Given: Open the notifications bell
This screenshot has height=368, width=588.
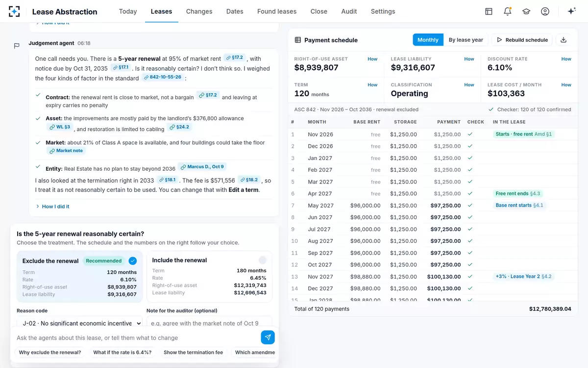Looking at the screenshot, I should (x=508, y=11).
